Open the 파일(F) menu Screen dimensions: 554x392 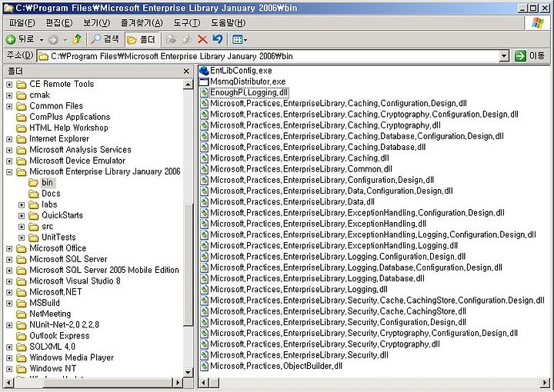22,23
